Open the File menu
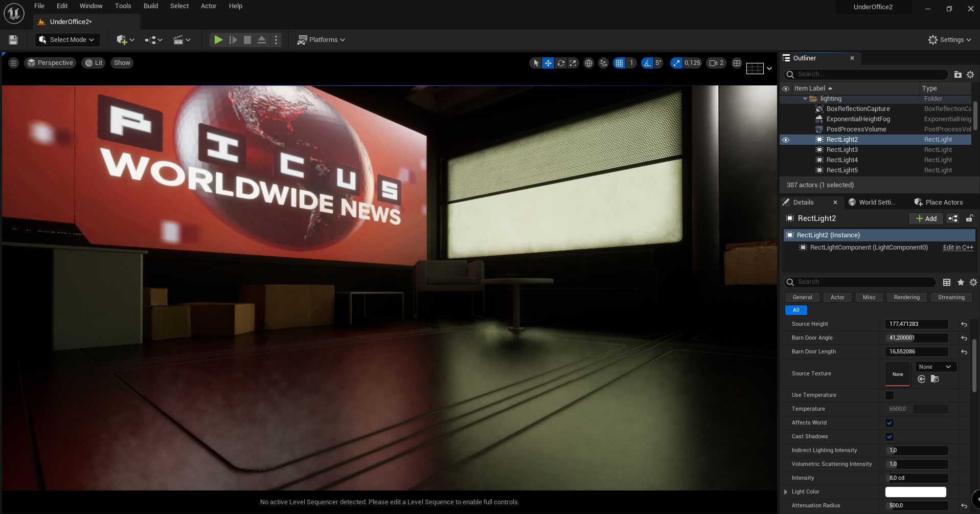Image resolution: width=980 pixels, height=514 pixels. coord(39,6)
